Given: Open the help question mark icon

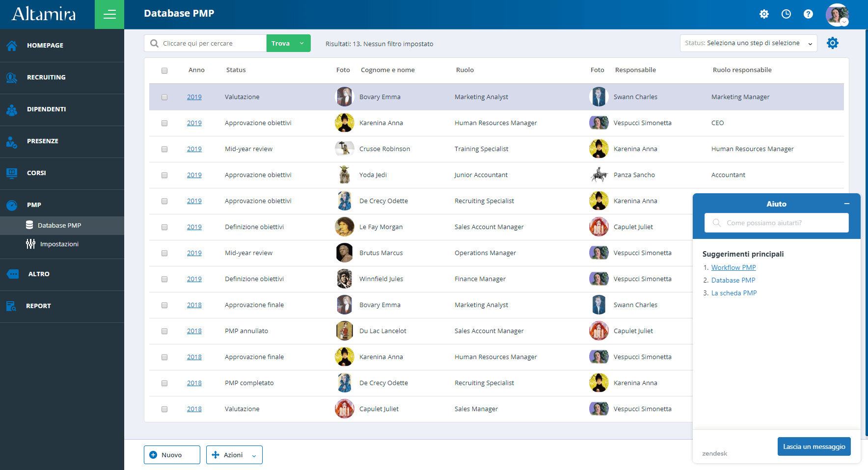Looking at the screenshot, I should tap(808, 14).
